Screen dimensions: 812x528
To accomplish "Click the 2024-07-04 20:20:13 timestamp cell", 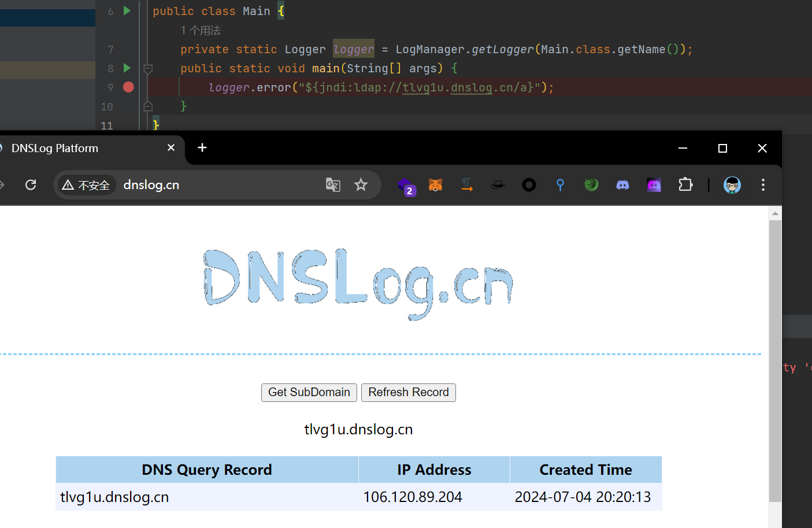I will coord(585,497).
